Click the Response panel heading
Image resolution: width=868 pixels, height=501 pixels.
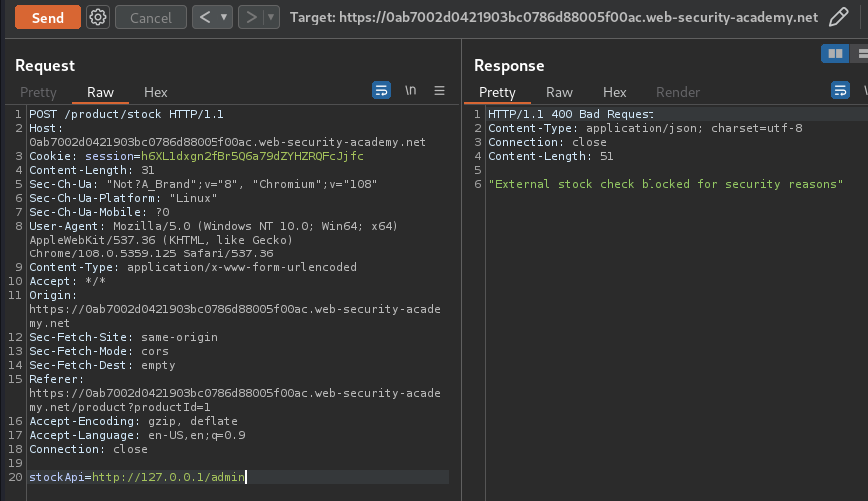coord(509,65)
